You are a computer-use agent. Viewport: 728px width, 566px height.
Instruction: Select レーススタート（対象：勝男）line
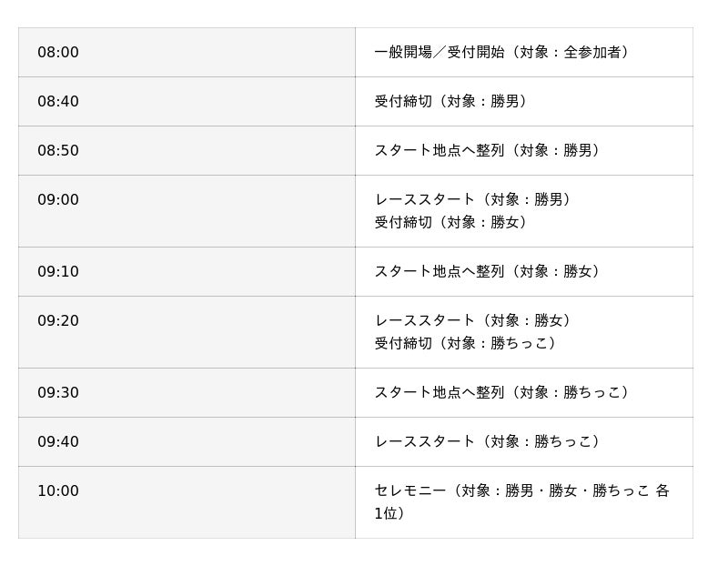[x=475, y=200]
